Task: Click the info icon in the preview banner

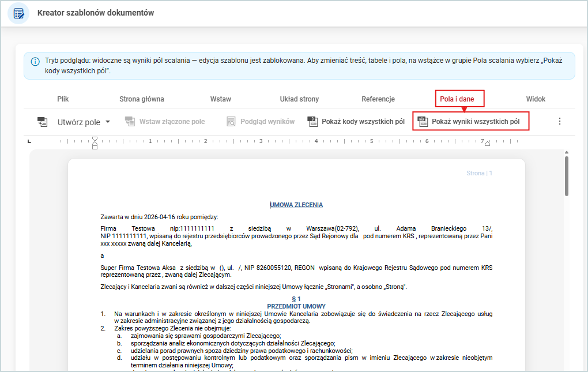Action: [x=35, y=62]
